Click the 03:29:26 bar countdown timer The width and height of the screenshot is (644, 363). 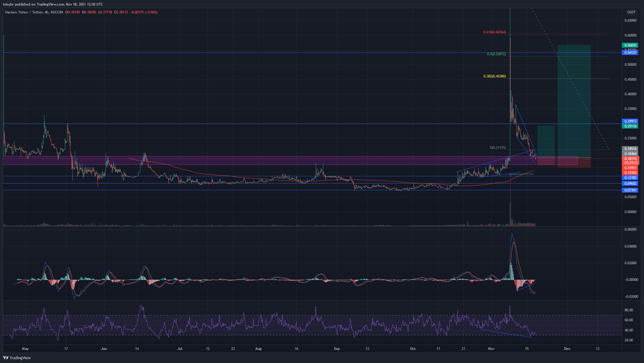tap(630, 163)
